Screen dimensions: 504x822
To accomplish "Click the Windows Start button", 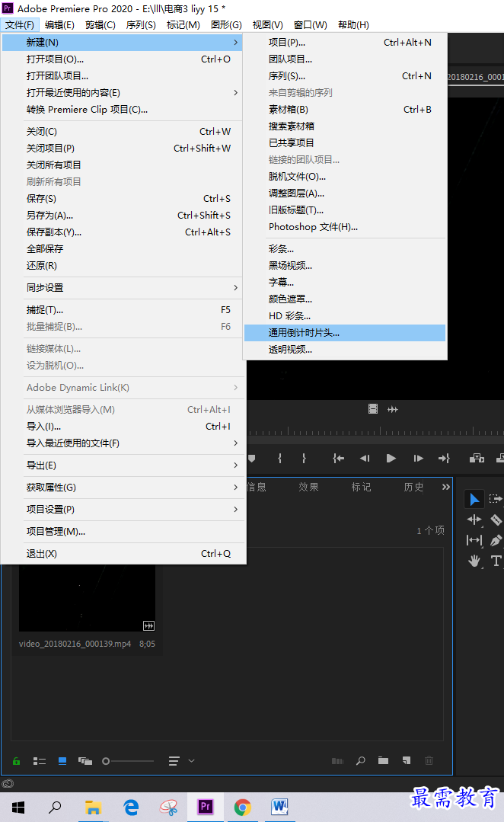I will pyautogui.click(x=18, y=808).
